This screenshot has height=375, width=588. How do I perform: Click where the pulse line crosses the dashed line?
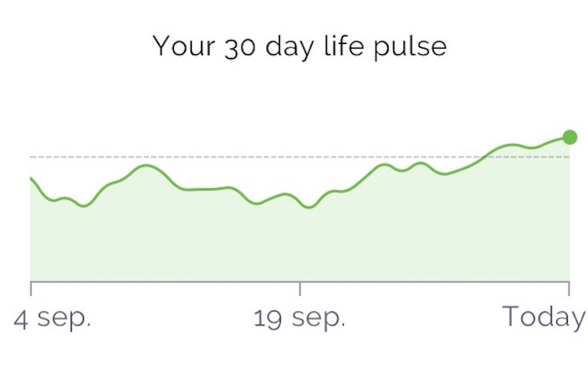(x=480, y=157)
